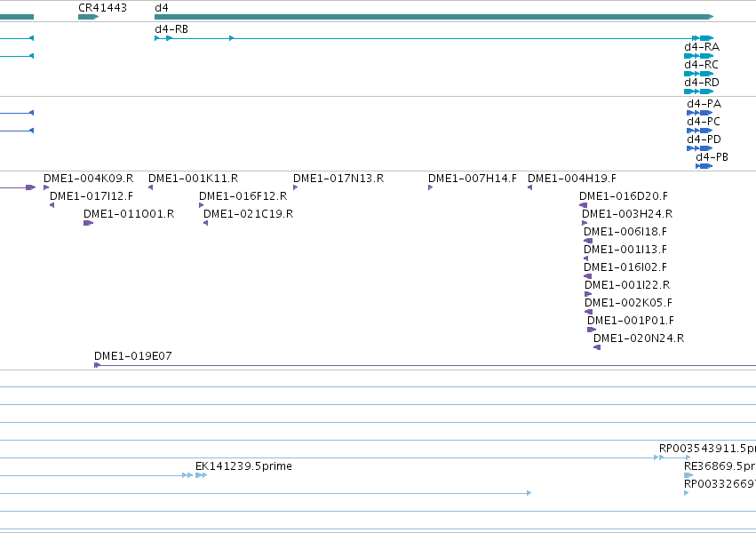
Task: Click the DME1-003H24.R arrow marker
Action: (585, 223)
